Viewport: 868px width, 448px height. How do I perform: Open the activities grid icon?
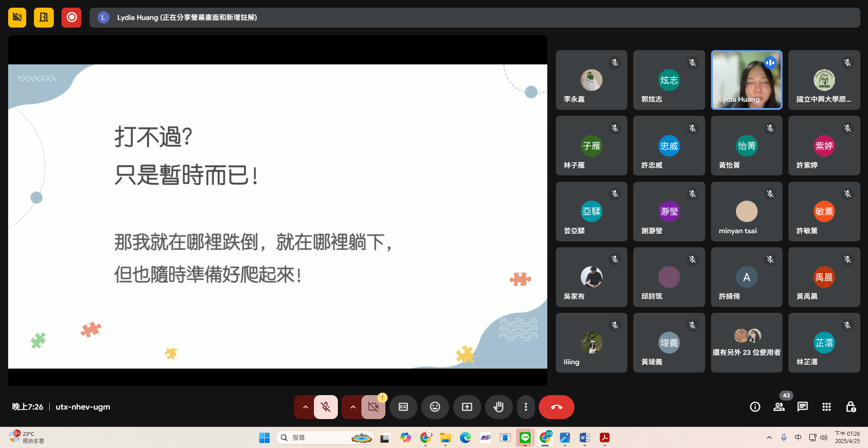pyautogui.click(x=826, y=407)
